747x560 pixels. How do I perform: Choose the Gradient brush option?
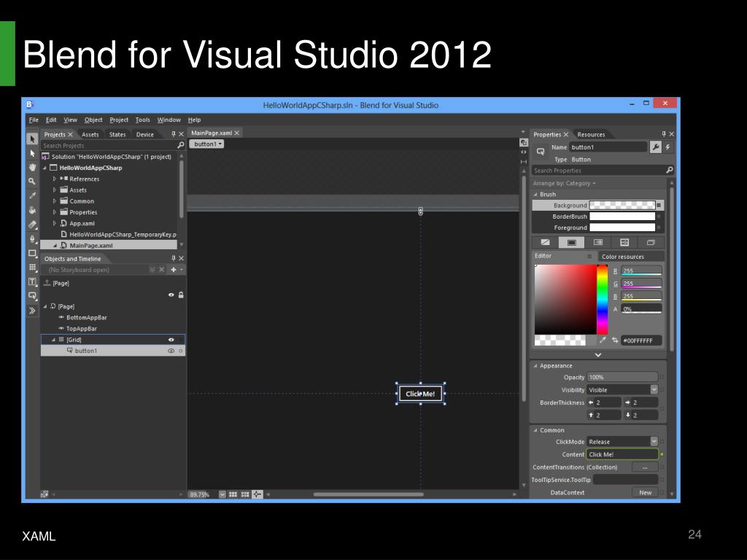598,242
